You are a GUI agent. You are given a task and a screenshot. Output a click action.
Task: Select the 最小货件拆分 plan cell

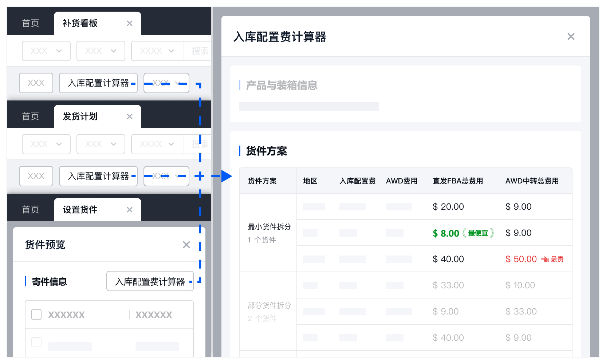268,233
